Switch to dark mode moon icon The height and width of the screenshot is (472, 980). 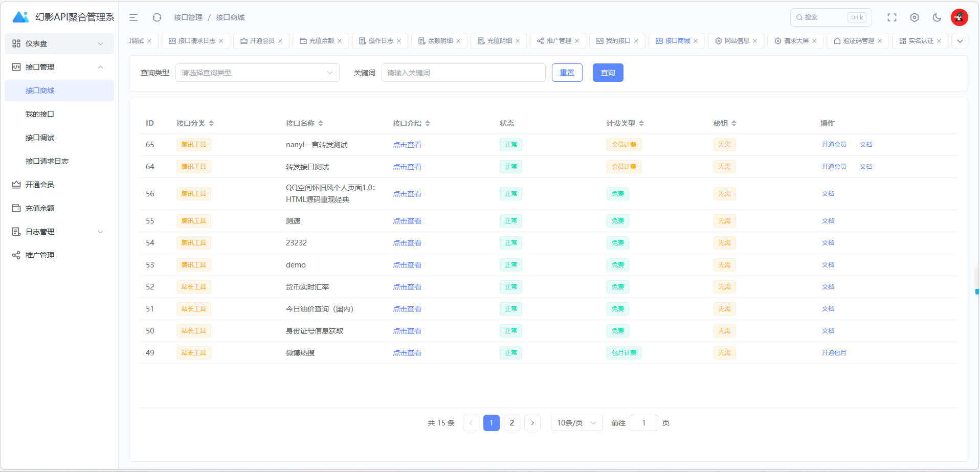[x=937, y=17]
